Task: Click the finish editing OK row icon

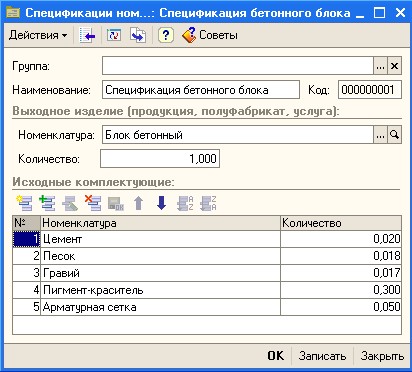Action: pos(116,203)
